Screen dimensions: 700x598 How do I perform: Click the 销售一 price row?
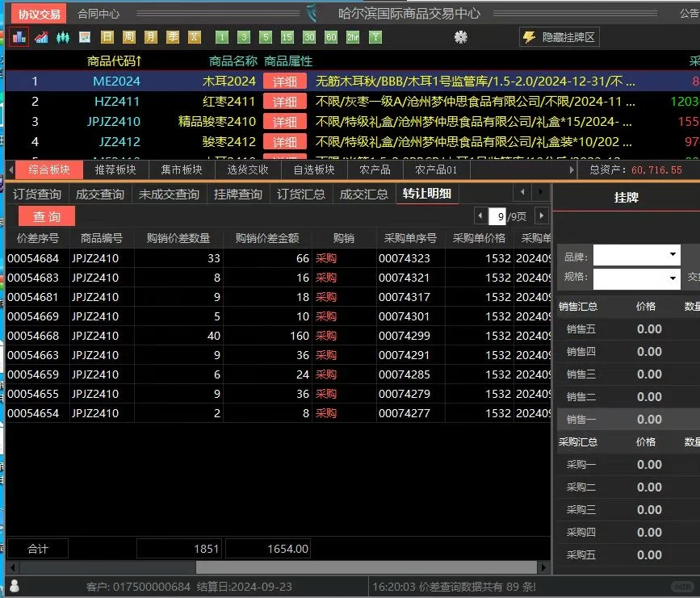(629, 419)
